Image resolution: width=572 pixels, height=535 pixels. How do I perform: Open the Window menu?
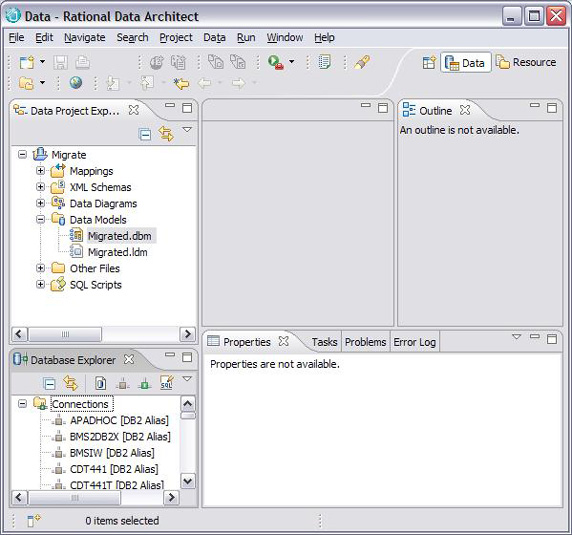coord(285,38)
